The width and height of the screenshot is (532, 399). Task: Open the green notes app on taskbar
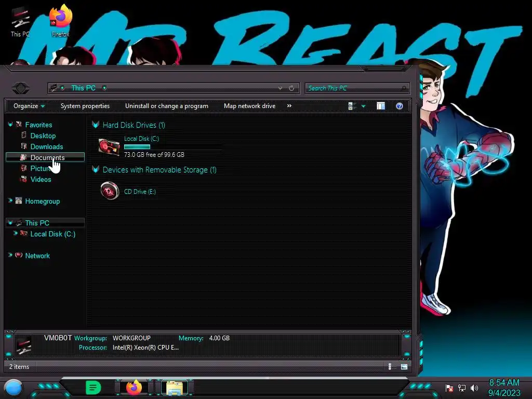point(94,388)
